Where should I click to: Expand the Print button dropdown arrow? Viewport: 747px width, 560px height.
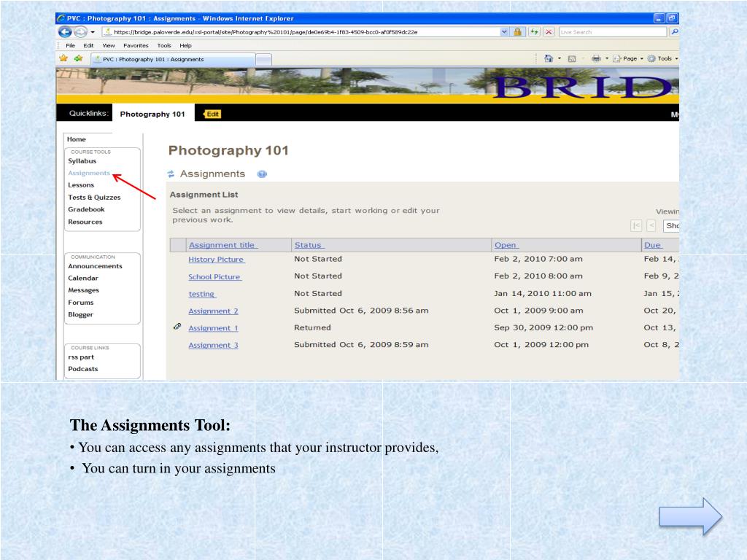(606, 58)
